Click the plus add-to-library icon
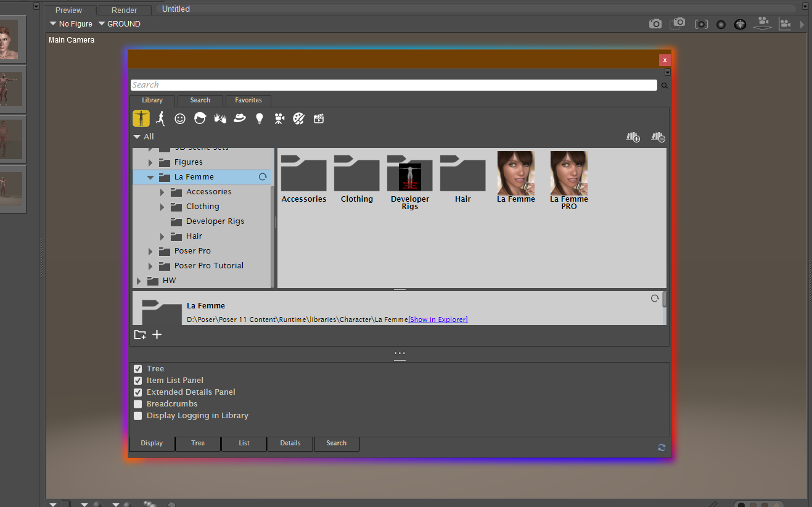Image resolution: width=812 pixels, height=507 pixels. coord(157,334)
